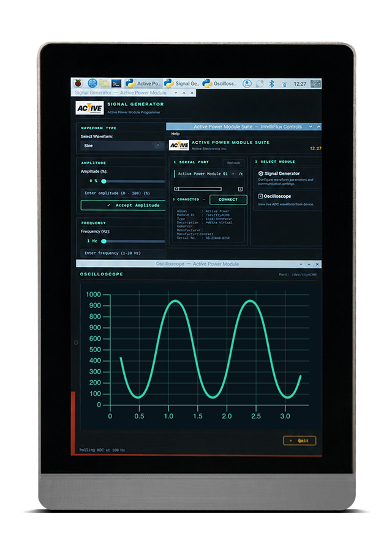Screen dimensions: 392x551
Task: Click the 12:27 taskbar clock
Action: click(x=300, y=84)
